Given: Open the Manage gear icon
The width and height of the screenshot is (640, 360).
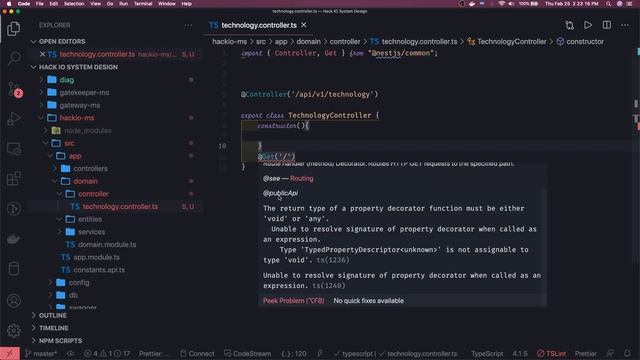Looking at the screenshot, I should point(13,330).
